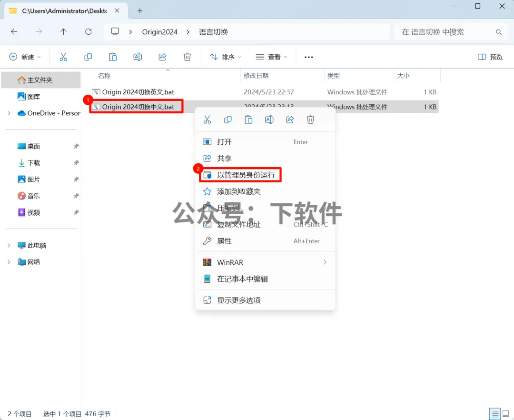Click the Copy icon in the toolbar
This screenshot has height=420, width=514.
[88, 57]
